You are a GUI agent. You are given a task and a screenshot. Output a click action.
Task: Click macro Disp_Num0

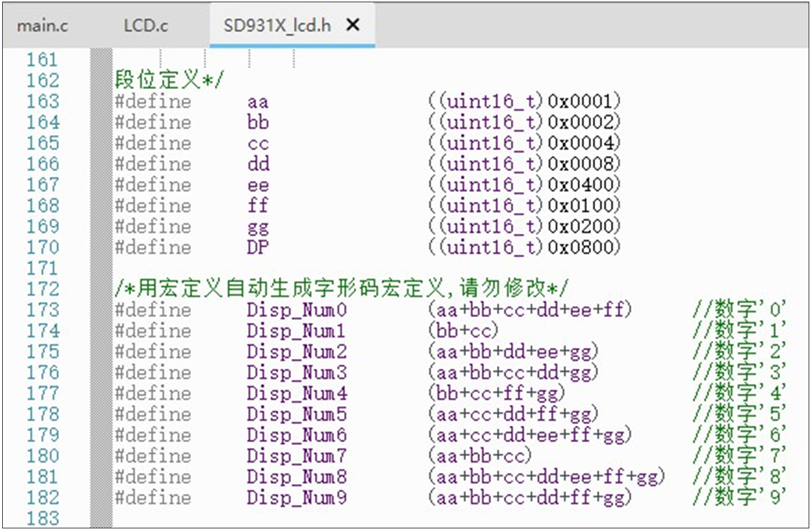click(x=297, y=309)
